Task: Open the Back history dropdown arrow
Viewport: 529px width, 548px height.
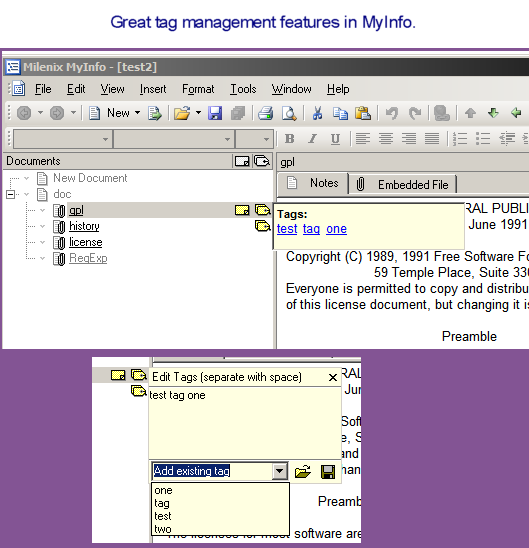Action: click(41, 113)
